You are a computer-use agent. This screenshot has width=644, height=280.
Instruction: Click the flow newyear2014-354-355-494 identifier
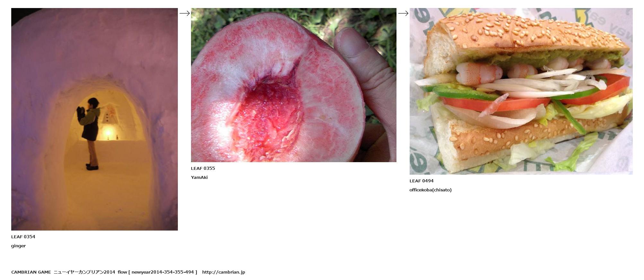pos(157,272)
